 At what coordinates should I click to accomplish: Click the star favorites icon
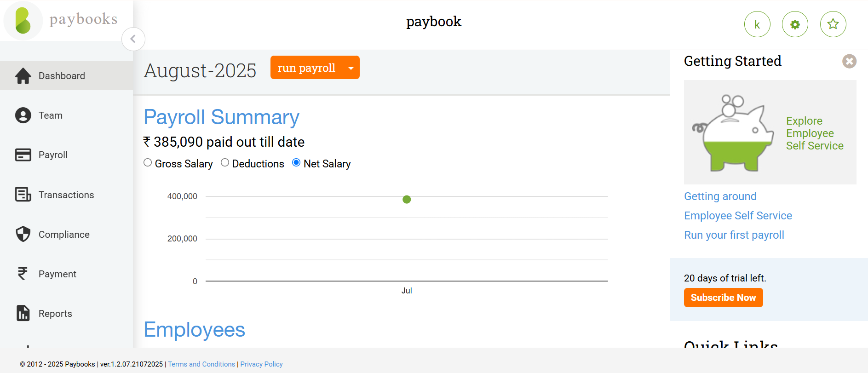click(x=833, y=24)
